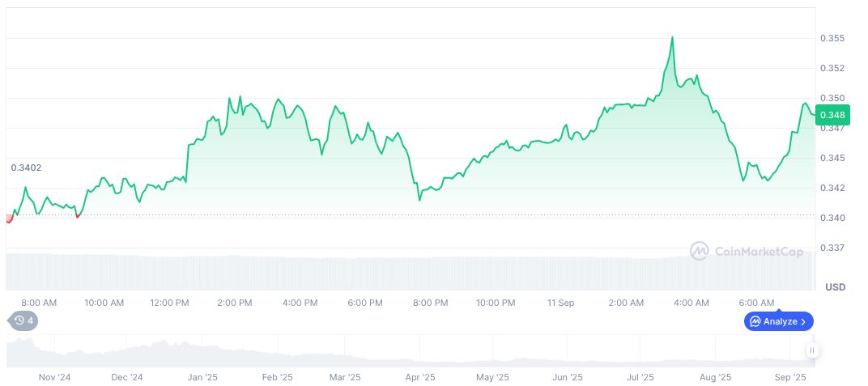Click the 11 Sep date axis label
The image size is (868, 386).
pos(560,303)
